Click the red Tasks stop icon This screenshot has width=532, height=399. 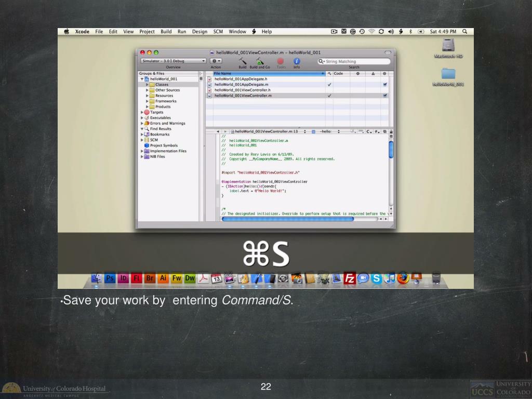[x=281, y=61]
